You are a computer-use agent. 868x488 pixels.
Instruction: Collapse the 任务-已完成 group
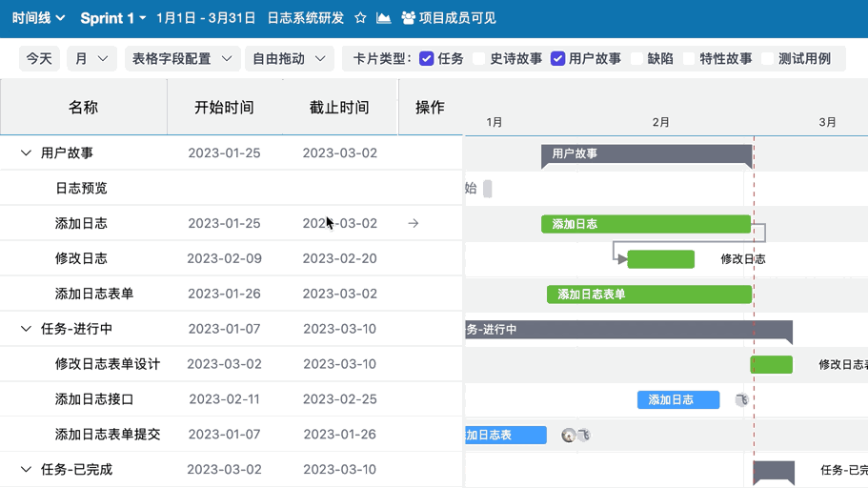tap(26, 470)
